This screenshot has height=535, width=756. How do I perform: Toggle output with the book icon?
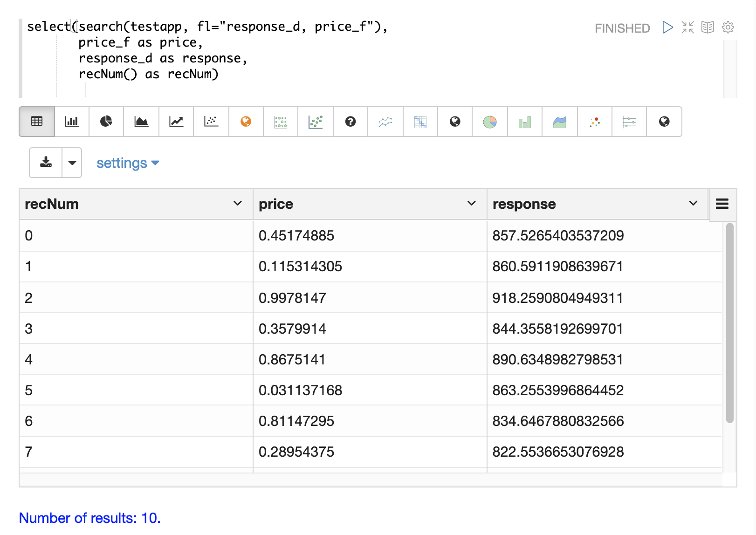click(x=708, y=27)
